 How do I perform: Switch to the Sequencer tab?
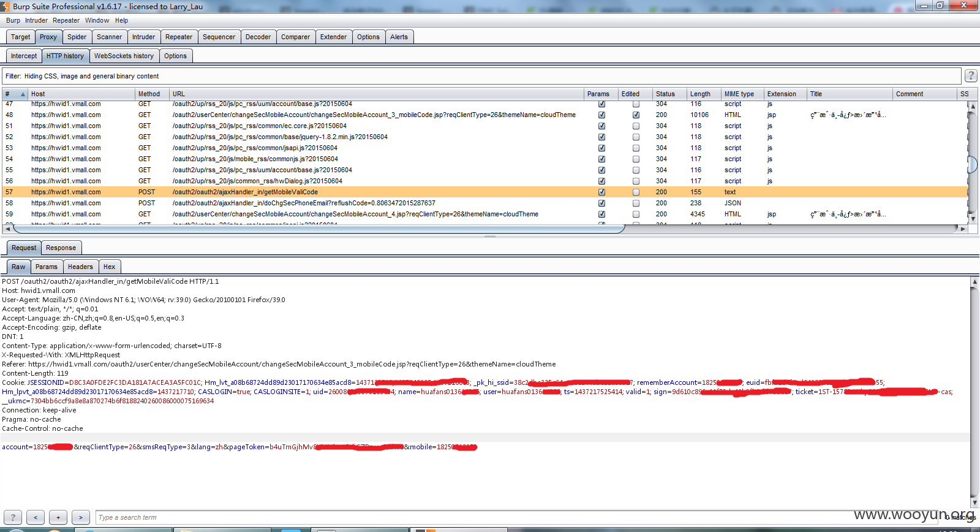(x=219, y=37)
